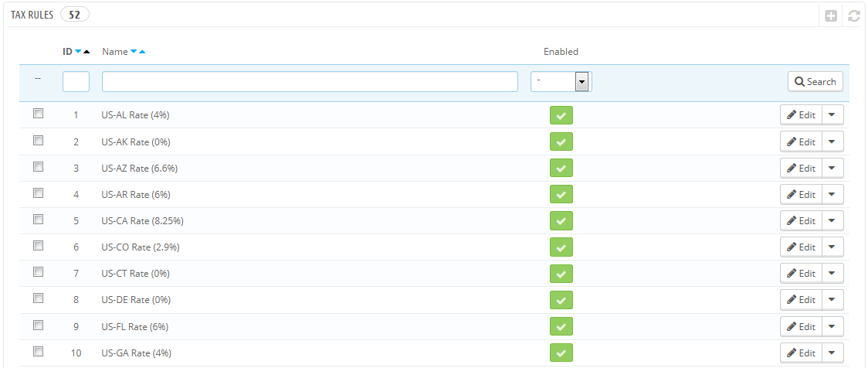
Task: Check the US-AZ Rate (6.6%) row
Action: [x=38, y=166]
